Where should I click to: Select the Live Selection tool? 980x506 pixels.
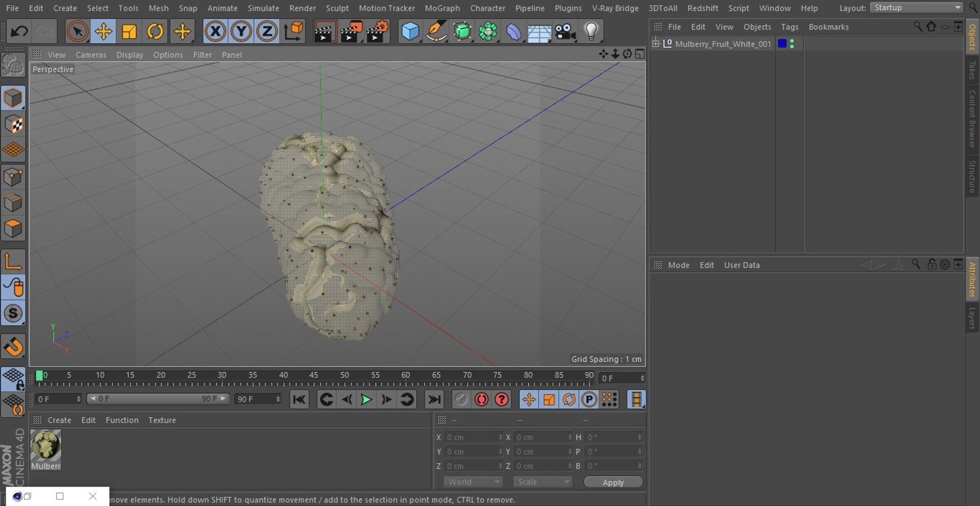tap(77, 32)
